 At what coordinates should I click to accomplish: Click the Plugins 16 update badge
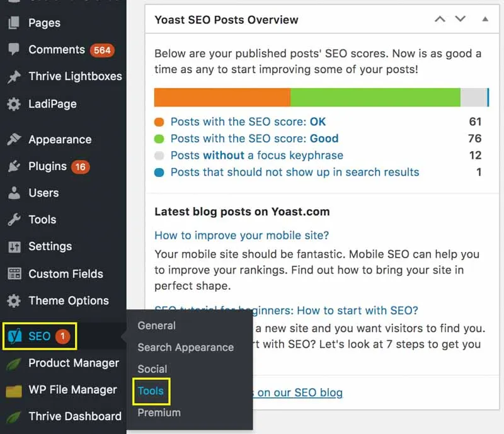[x=81, y=166]
